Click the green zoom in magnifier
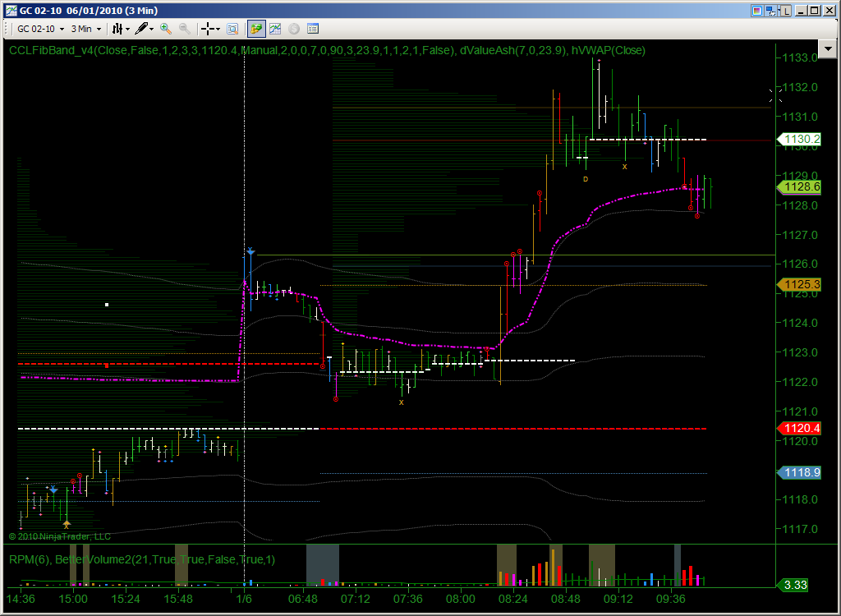 coord(166,29)
